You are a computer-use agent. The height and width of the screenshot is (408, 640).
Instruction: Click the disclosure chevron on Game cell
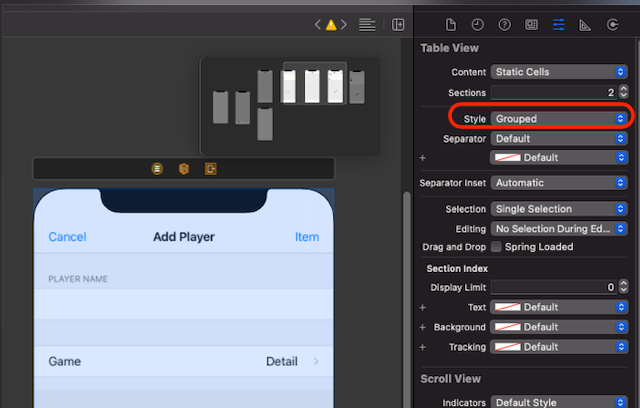[316, 361]
